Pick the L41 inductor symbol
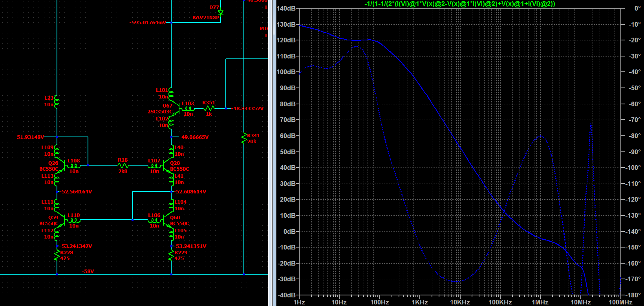644x306 pixels. (x=172, y=179)
